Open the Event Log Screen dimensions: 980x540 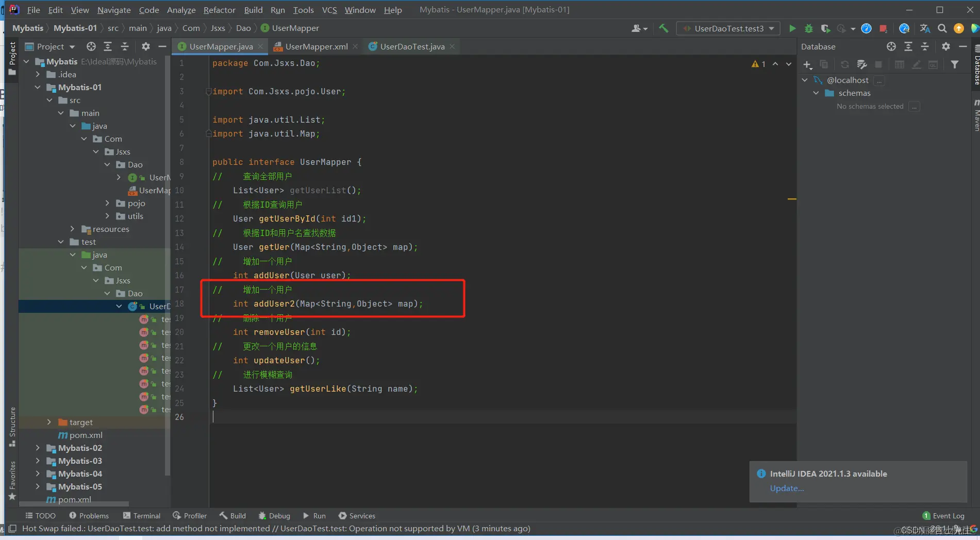(943, 516)
